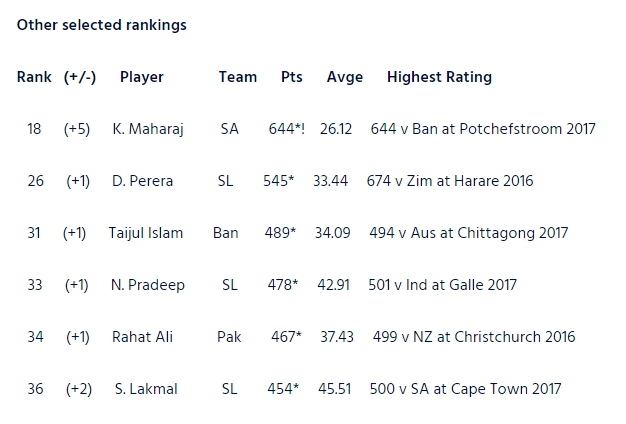
Task: Click S. Lakmal's name
Action: (x=146, y=389)
